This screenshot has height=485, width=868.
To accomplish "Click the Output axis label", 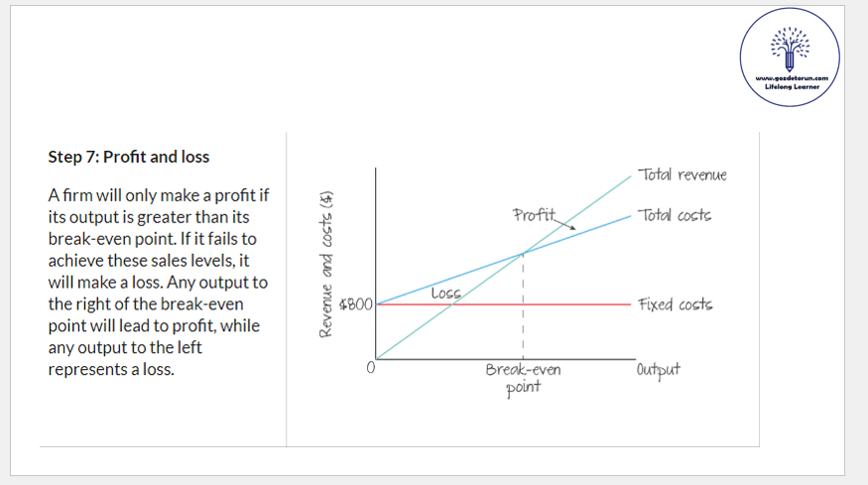I will [x=659, y=369].
